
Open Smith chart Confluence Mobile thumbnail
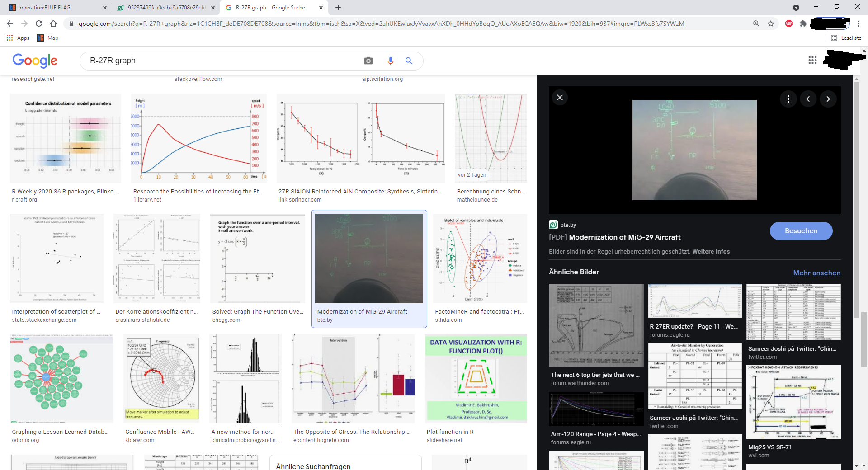click(x=161, y=379)
